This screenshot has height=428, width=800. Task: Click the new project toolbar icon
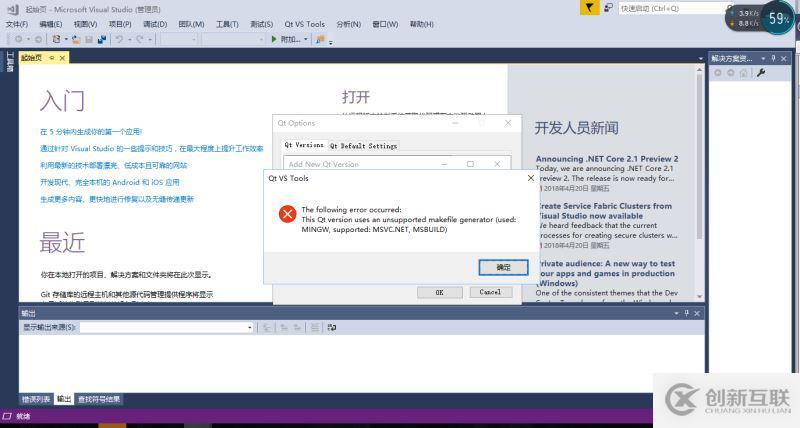57,39
